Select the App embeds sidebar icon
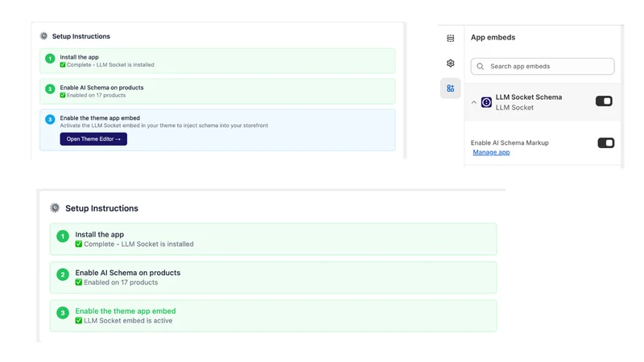Viewport: 644px width, 362px height. (451, 88)
